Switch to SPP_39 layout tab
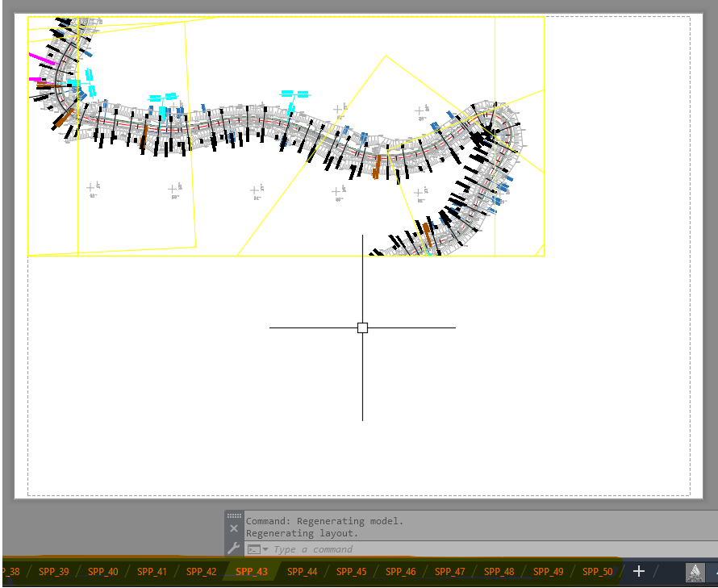This screenshot has height=588, width=718. [x=53, y=572]
